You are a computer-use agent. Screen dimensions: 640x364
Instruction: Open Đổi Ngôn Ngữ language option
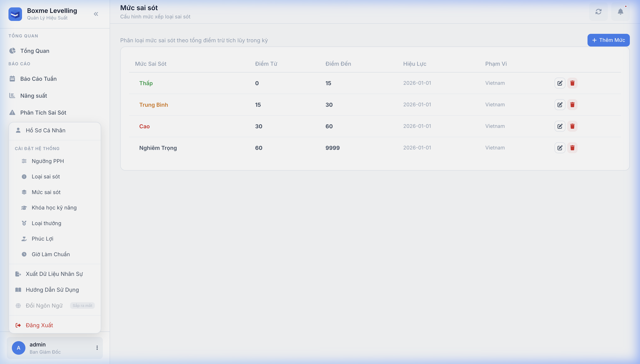[44, 305]
